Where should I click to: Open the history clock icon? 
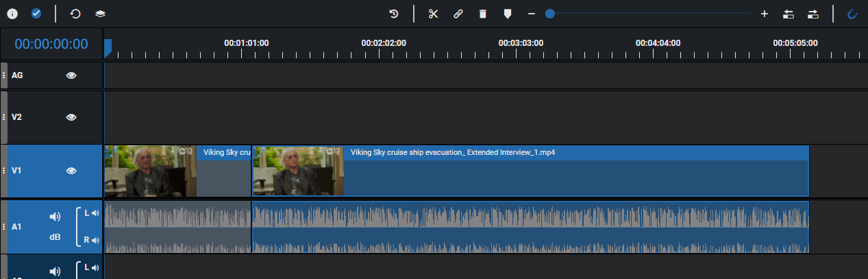click(x=394, y=14)
